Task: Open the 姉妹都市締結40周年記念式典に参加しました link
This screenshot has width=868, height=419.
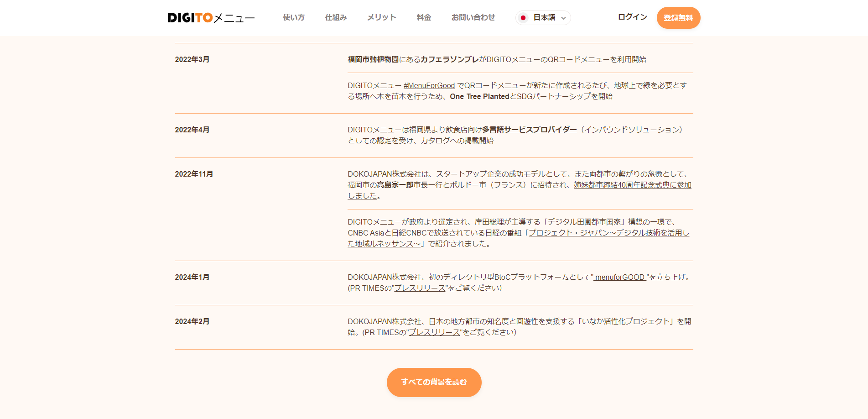Action: (633, 185)
